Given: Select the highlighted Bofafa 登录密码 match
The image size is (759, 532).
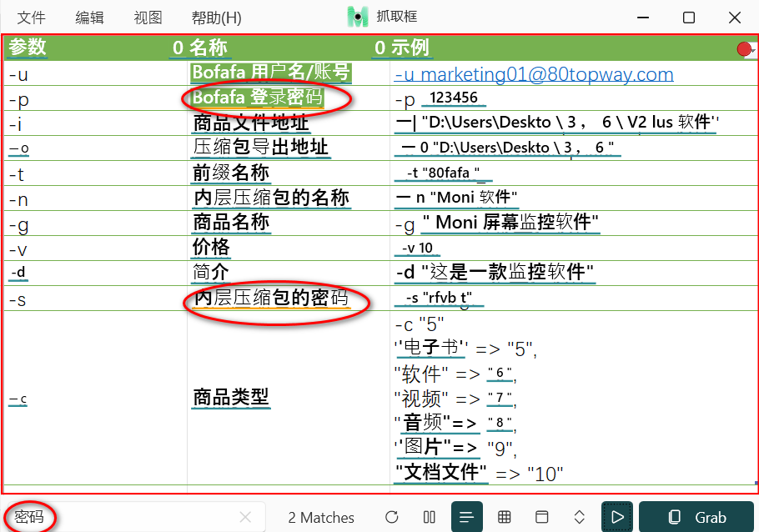Looking at the screenshot, I should [257, 98].
